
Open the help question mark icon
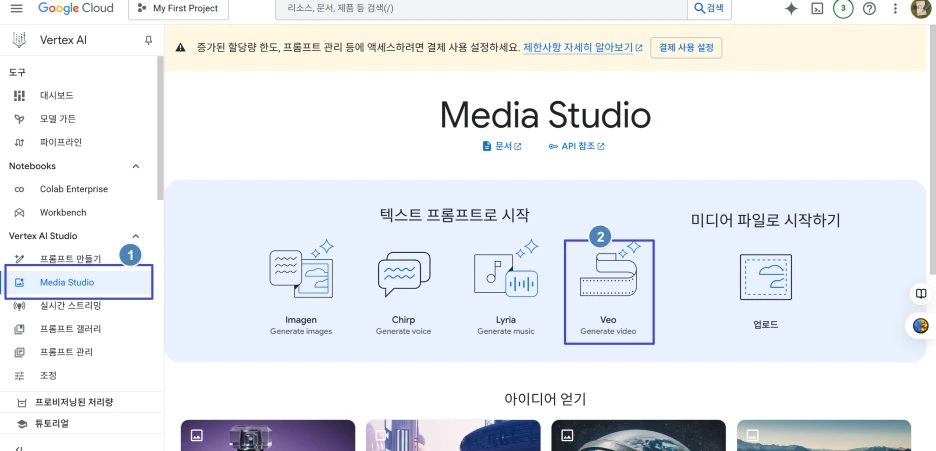pyautogui.click(x=869, y=8)
